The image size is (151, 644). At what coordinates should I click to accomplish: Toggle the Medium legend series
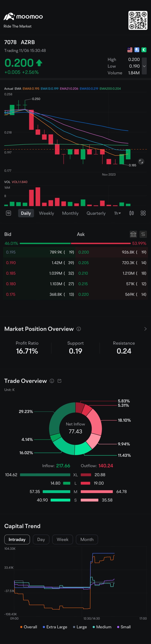coord(102,627)
